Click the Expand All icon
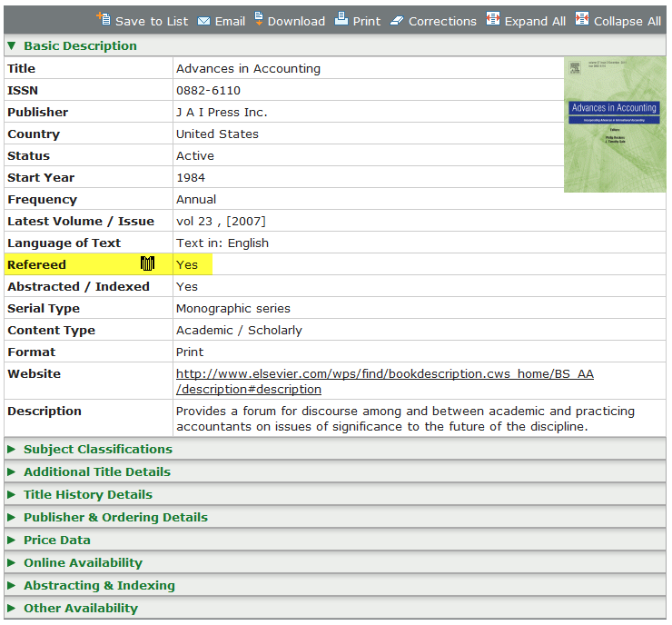Image resolution: width=672 pixels, height=625 pixels. click(493, 19)
